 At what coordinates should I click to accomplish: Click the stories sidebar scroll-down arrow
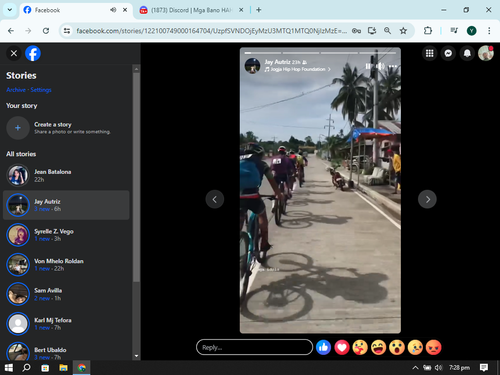136,356
